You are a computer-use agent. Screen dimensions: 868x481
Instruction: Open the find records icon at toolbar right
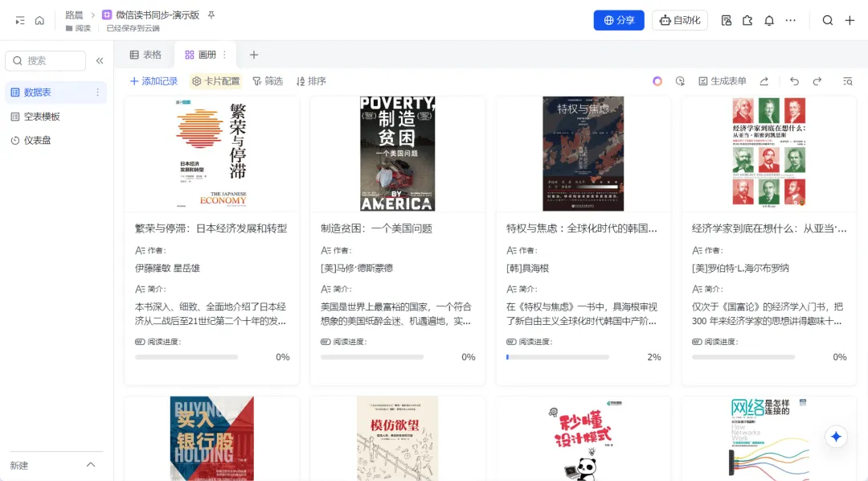coord(848,81)
